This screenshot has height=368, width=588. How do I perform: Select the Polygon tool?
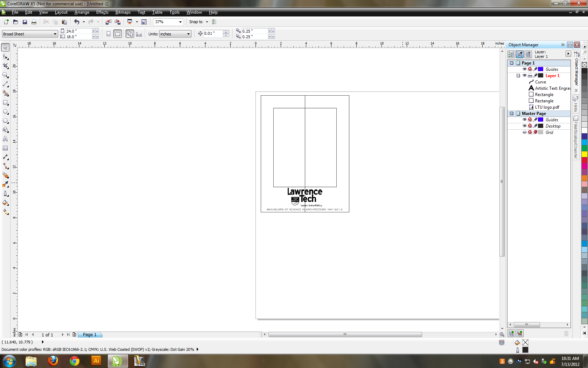5,121
